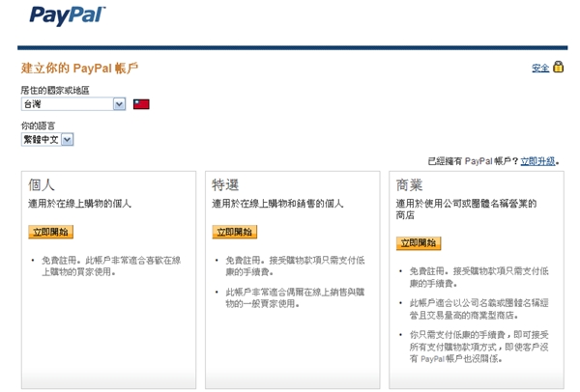Click the 特選 bullet 此帳戶非常適合偶爾在線上銷售
This screenshot has height=392, width=580.
pyautogui.click(x=295, y=297)
